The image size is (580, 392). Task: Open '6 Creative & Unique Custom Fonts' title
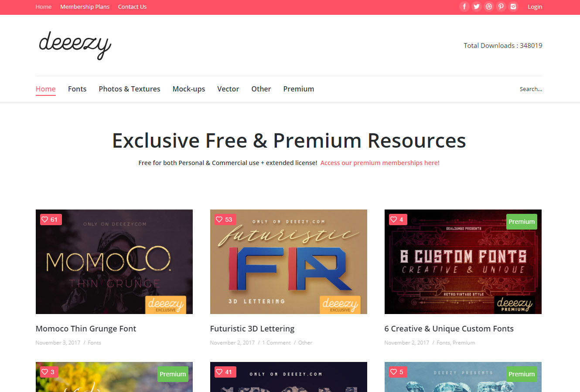pos(449,329)
